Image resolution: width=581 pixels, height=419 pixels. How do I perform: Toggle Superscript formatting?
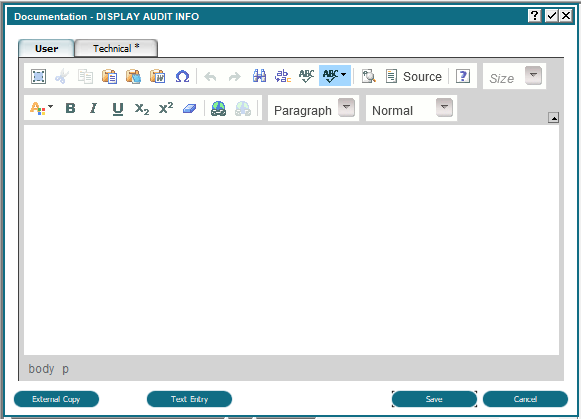point(166,108)
